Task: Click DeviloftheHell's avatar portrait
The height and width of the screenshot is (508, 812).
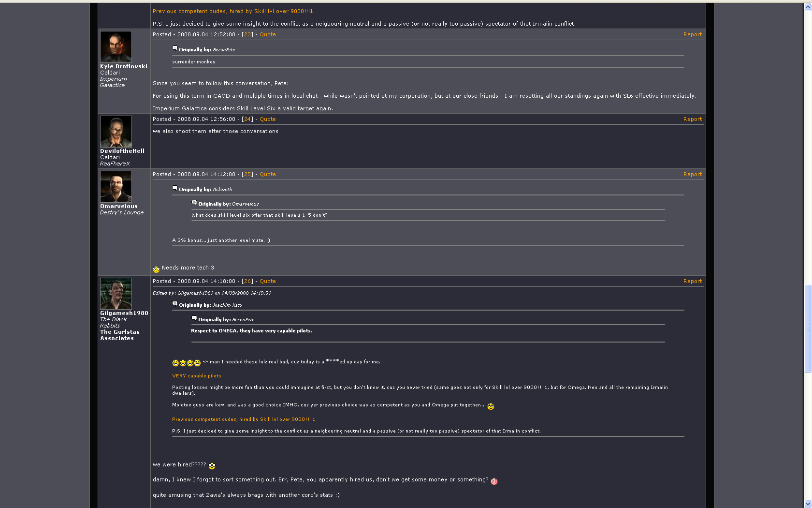Action: pyautogui.click(x=116, y=132)
